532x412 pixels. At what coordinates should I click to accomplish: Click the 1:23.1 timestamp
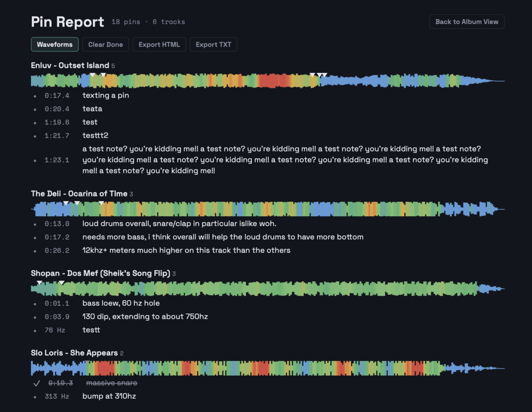point(57,160)
